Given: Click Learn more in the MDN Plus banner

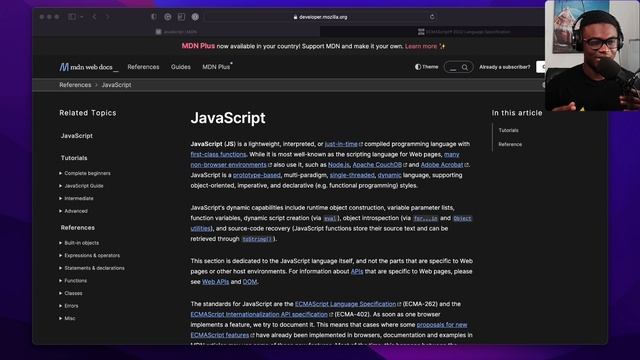Looking at the screenshot, I should pyautogui.click(x=421, y=46).
